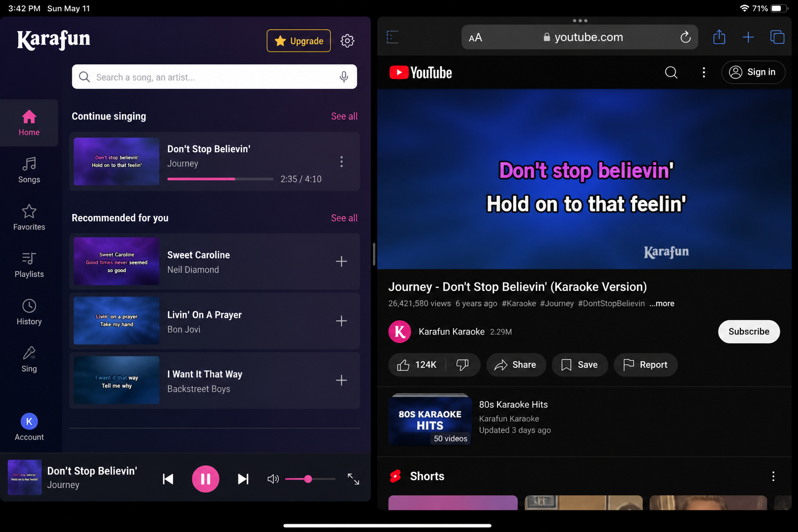This screenshot has width=798, height=532.
Task: Tap the battery indicator in status bar
Action: [779, 8]
